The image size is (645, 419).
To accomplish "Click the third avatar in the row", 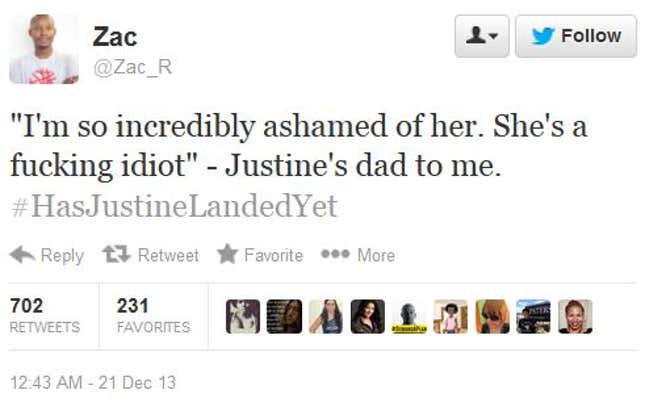I will [x=326, y=316].
